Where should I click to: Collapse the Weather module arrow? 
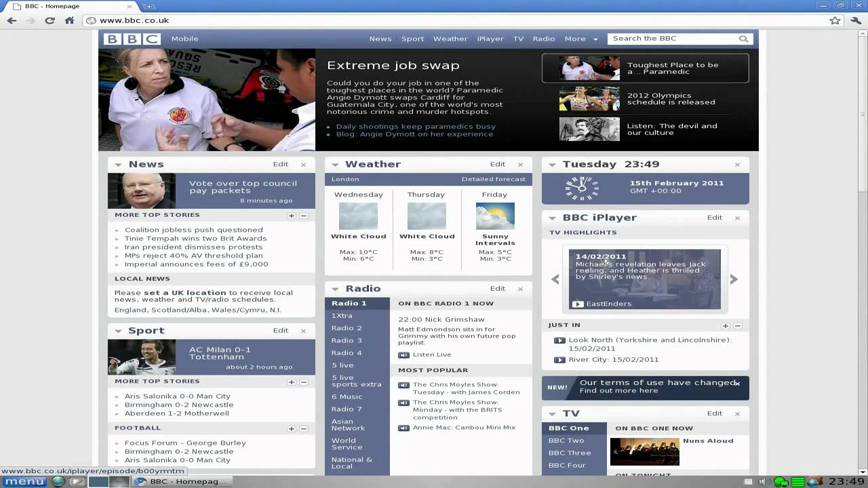coord(335,165)
